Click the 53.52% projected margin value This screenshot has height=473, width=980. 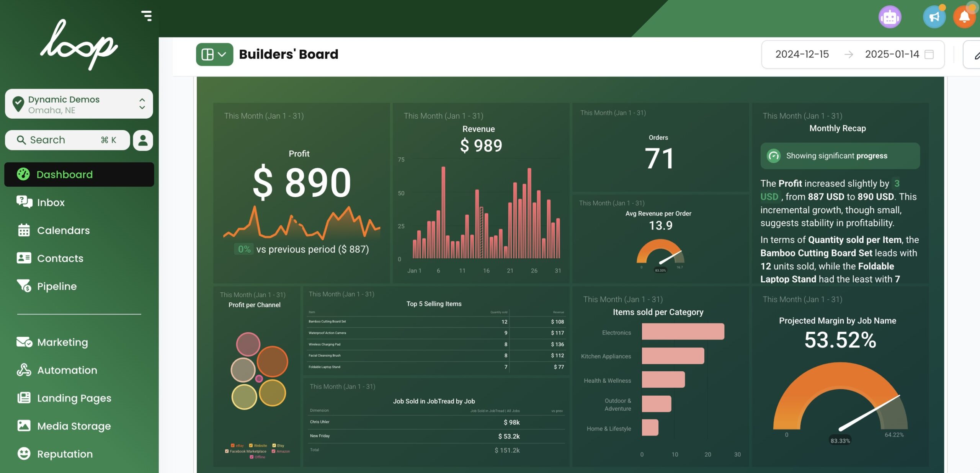(840, 340)
